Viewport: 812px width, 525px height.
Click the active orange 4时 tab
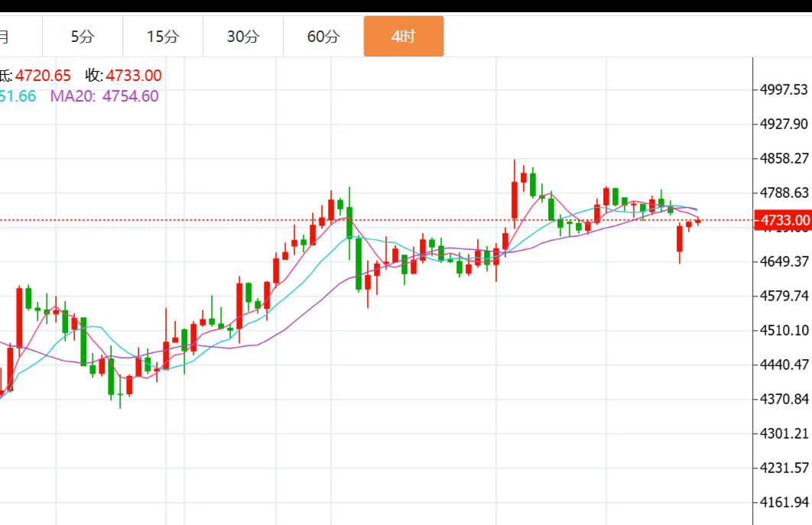pos(403,37)
